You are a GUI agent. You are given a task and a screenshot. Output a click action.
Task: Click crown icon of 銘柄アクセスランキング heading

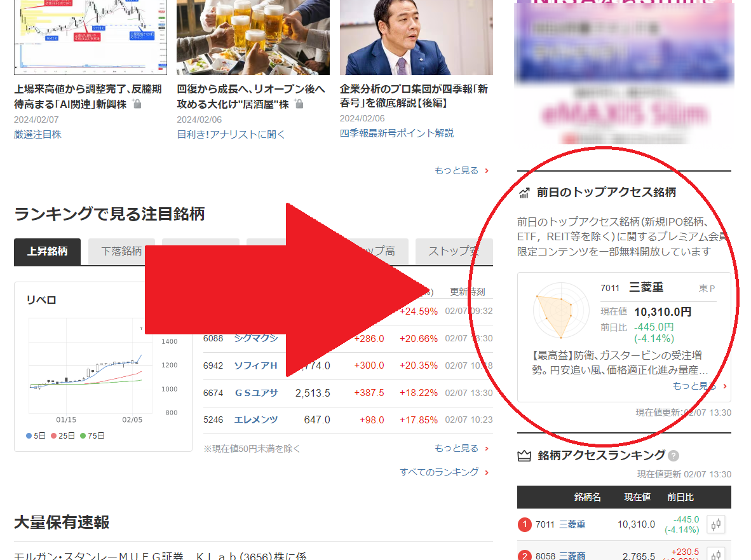pyautogui.click(x=524, y=456)
